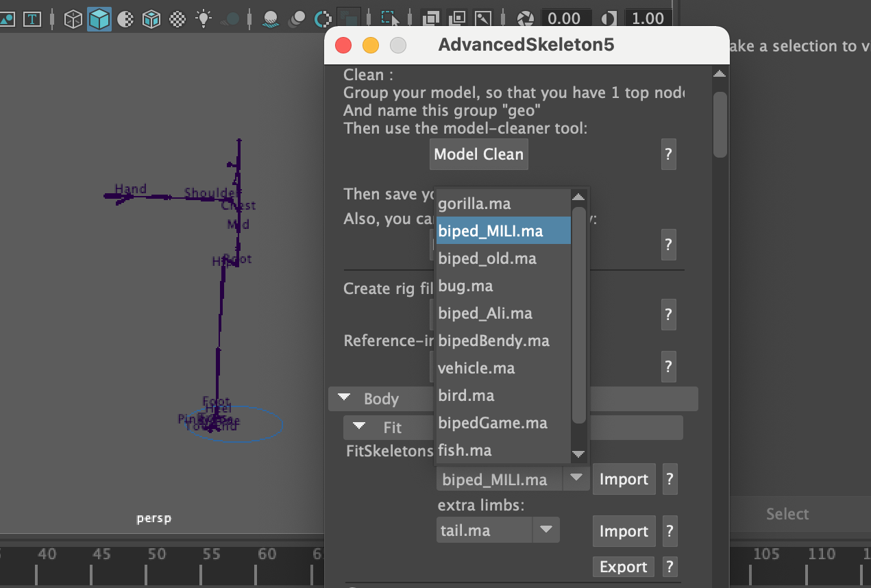This screenshot has height=588, width=871.
Task: Import the tail.ma extra limb
Action: click(x=624, y=531)
